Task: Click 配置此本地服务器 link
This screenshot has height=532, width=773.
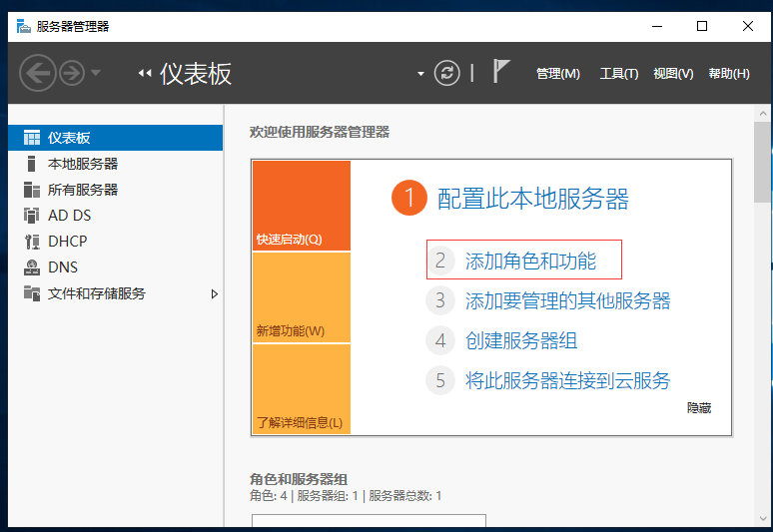Action: coord(533,199)
